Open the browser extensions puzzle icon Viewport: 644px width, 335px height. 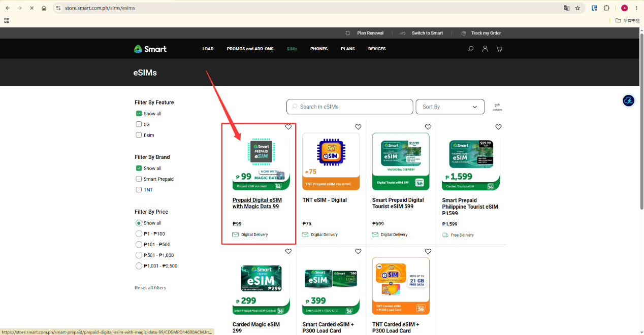pos(606,8)
